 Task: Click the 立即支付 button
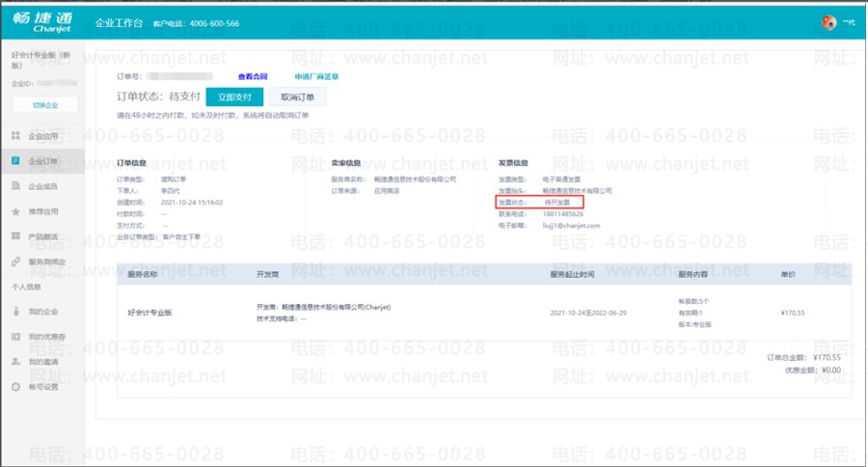pyautogui.click(x=234, y=96)
